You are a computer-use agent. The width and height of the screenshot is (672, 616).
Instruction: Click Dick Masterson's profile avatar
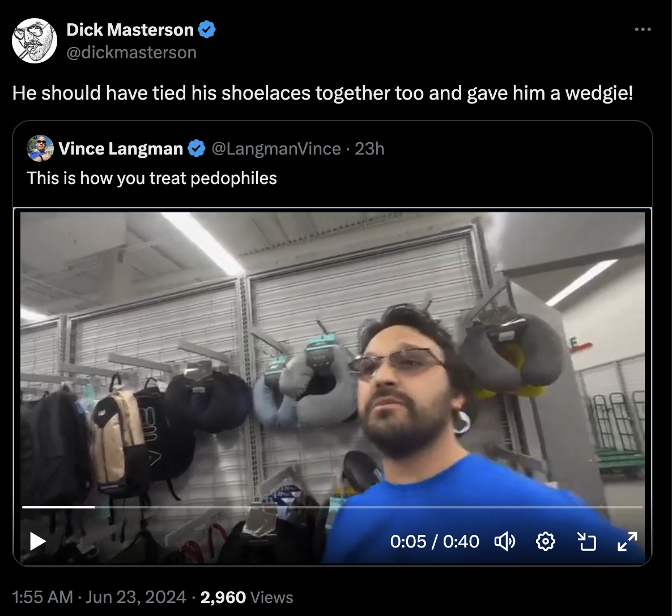click(x=35, y=41)
